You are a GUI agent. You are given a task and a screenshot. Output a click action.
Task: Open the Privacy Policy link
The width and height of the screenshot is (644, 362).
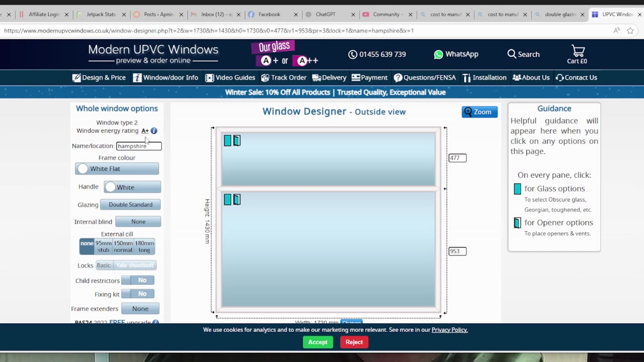pos(450,330)
